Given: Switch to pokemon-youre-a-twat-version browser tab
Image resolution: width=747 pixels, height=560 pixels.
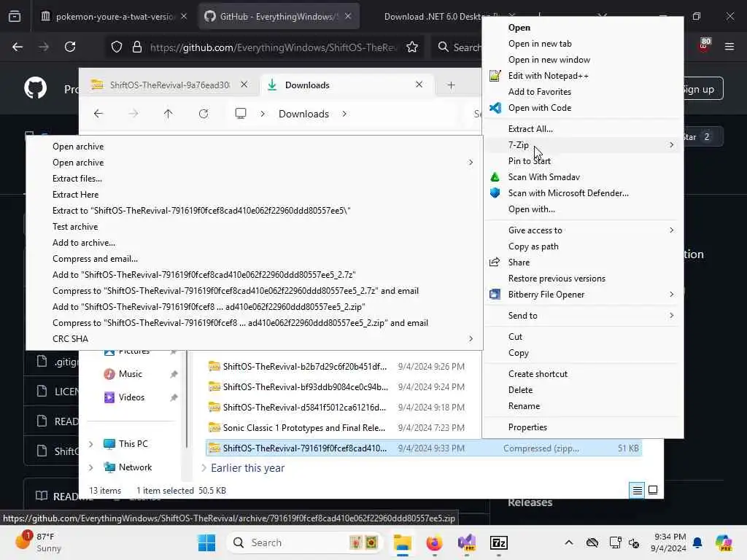Looking at the screenshot, I should pos(113,16).
